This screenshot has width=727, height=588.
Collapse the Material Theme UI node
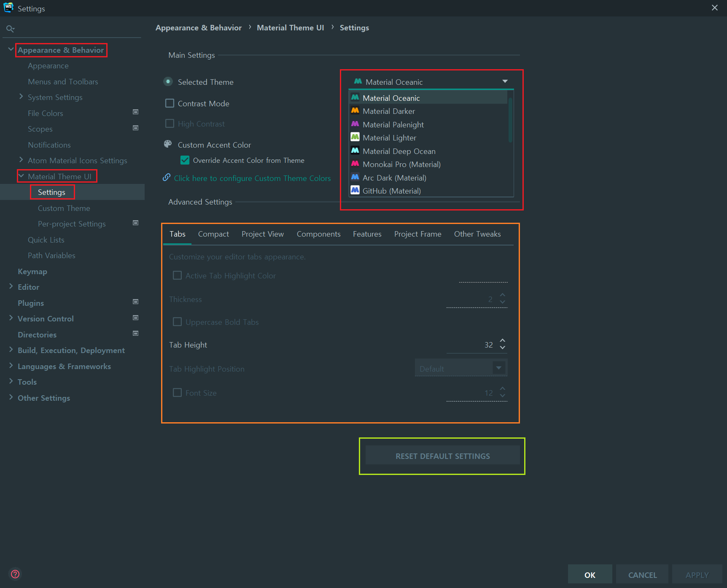click(x=21, y=176)
